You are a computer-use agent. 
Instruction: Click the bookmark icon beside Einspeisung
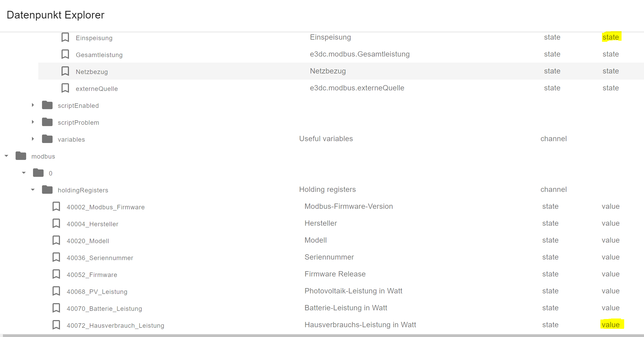click(x=65, y=38)
